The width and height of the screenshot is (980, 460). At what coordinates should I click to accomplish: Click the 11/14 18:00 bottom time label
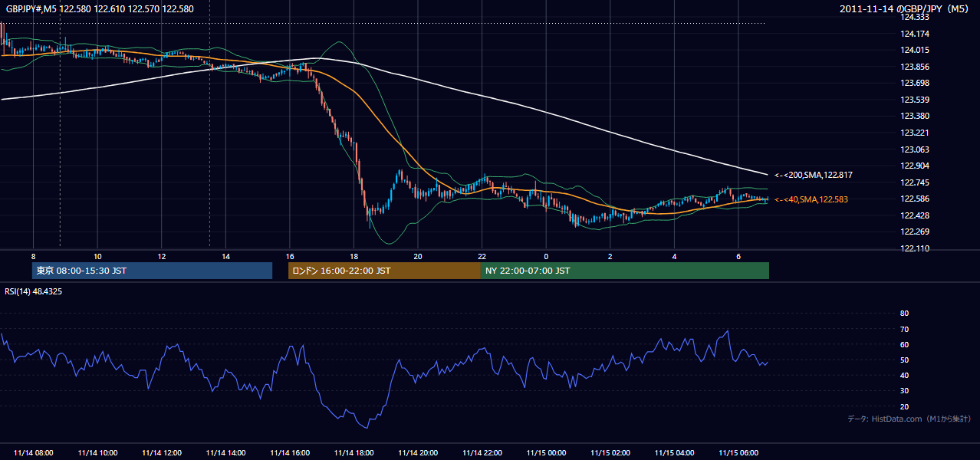[x=354, y=453]
